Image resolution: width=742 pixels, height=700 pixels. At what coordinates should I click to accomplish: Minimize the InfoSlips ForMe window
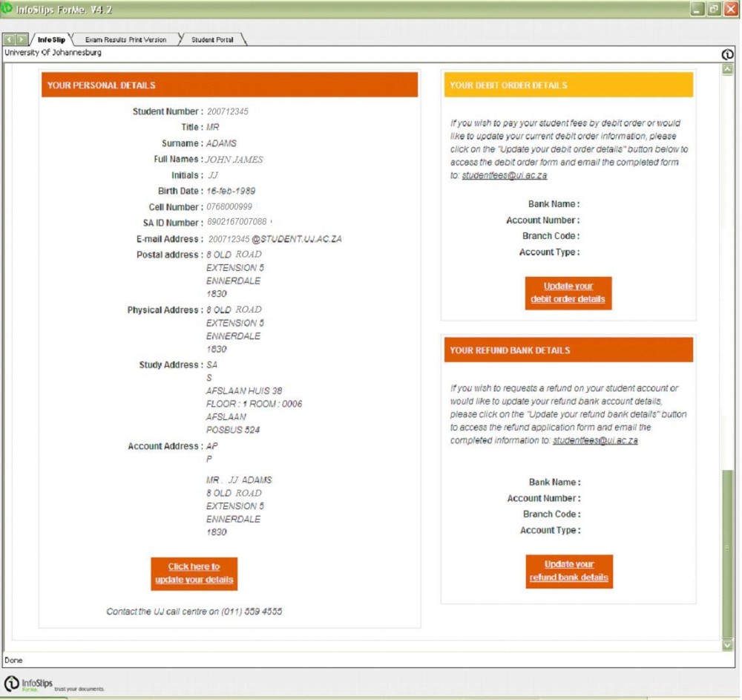(697, 10)
